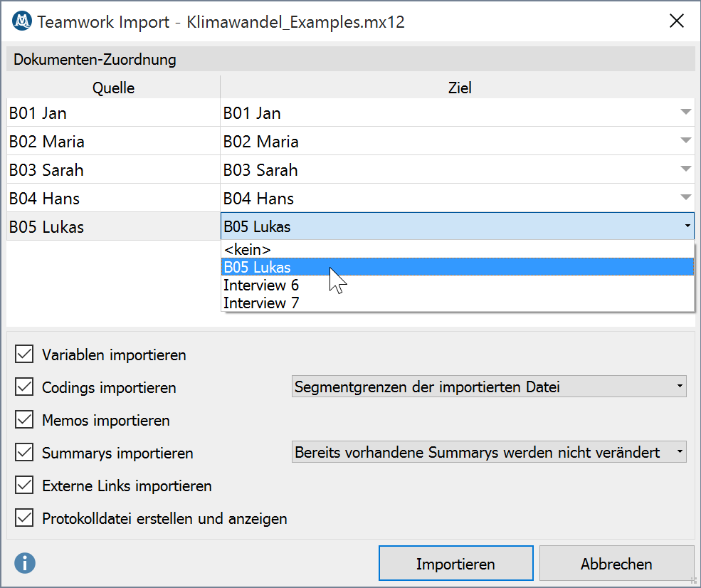
Task: Click the Dokumenten-Zuordnung section header
Action: click(350, 59)
